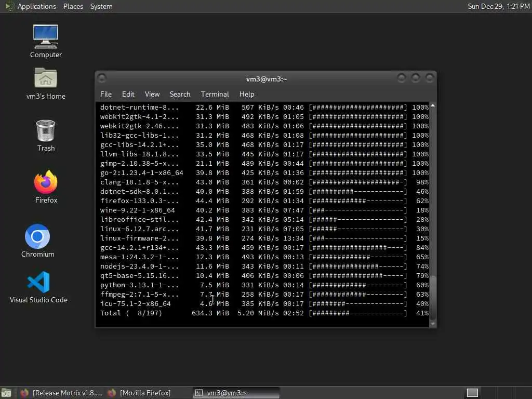This screenshot has width=532, height=399.
Task: Click the dotnet-sdk-8.0.1 line
Action: (x=264, y=191)
